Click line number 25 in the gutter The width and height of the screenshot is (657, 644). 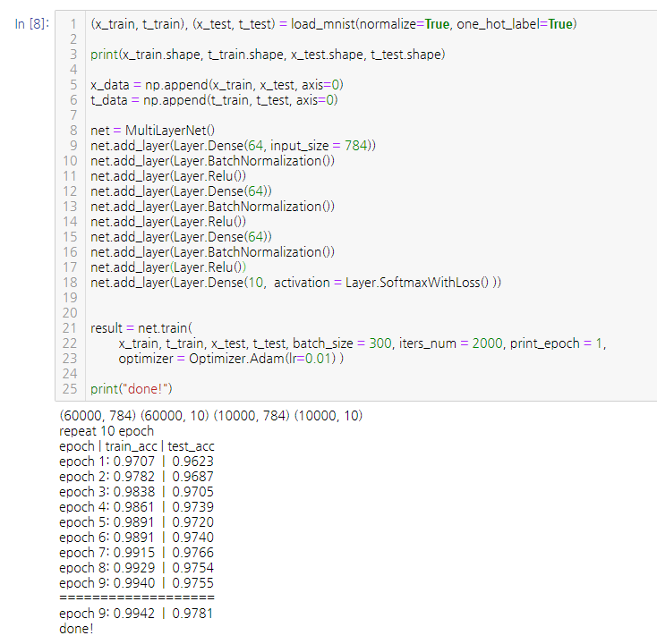click(x=71, y=389)
